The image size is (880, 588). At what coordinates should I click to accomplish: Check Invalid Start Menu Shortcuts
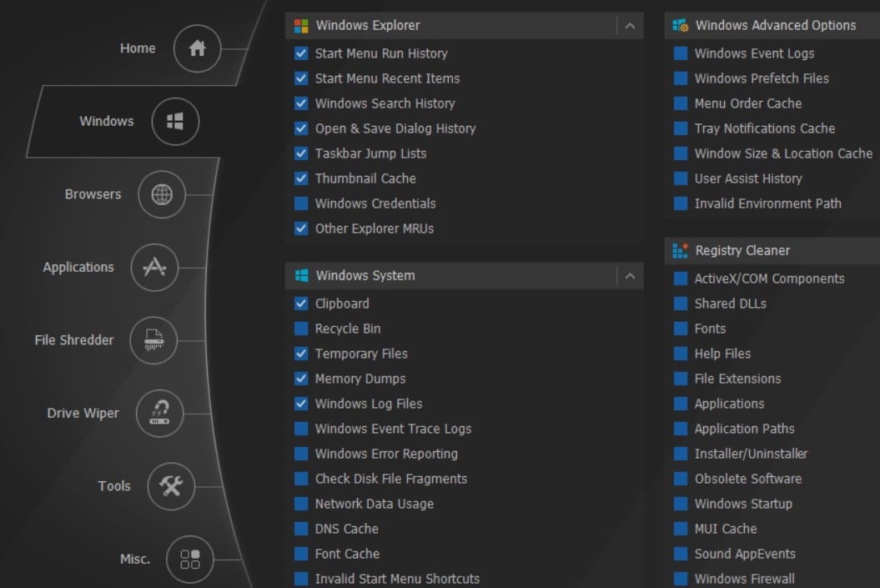pos(301,579)
